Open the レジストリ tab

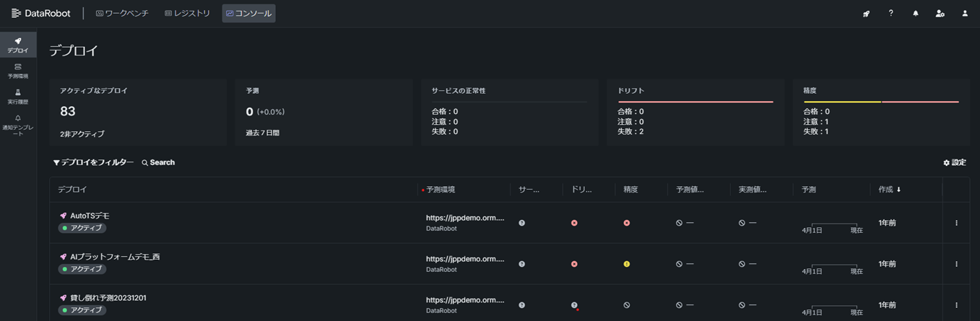187,13
